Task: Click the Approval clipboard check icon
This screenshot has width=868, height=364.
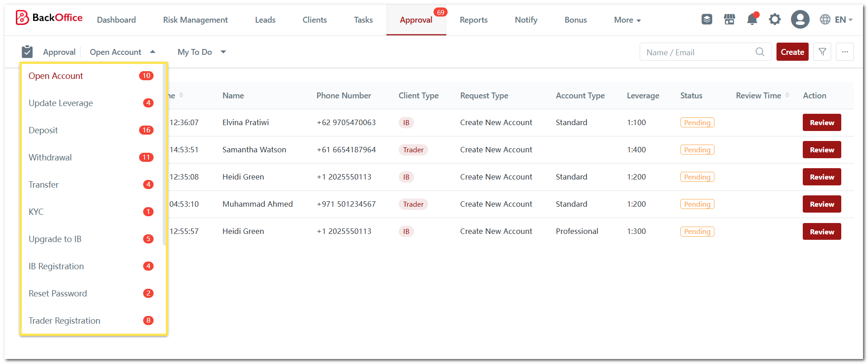Action: tap(27, 52)
